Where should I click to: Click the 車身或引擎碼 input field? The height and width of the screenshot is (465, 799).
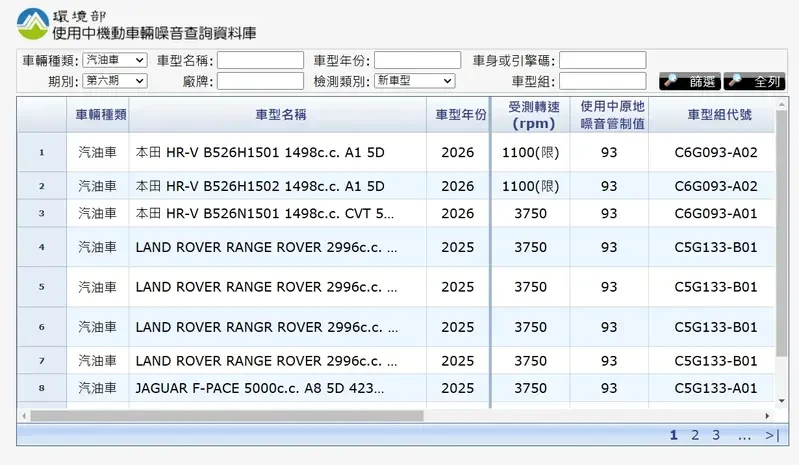pos(602,60)
